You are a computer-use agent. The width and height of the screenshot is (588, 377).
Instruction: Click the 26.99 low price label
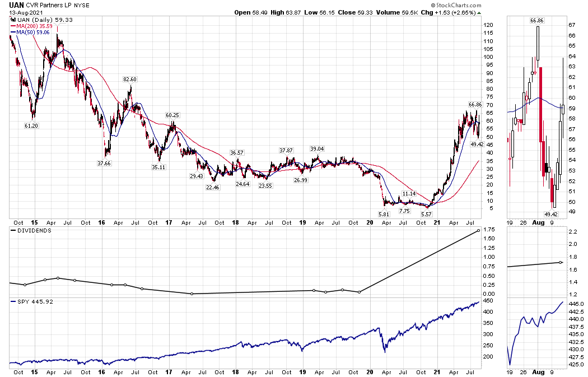pos(301,180)
